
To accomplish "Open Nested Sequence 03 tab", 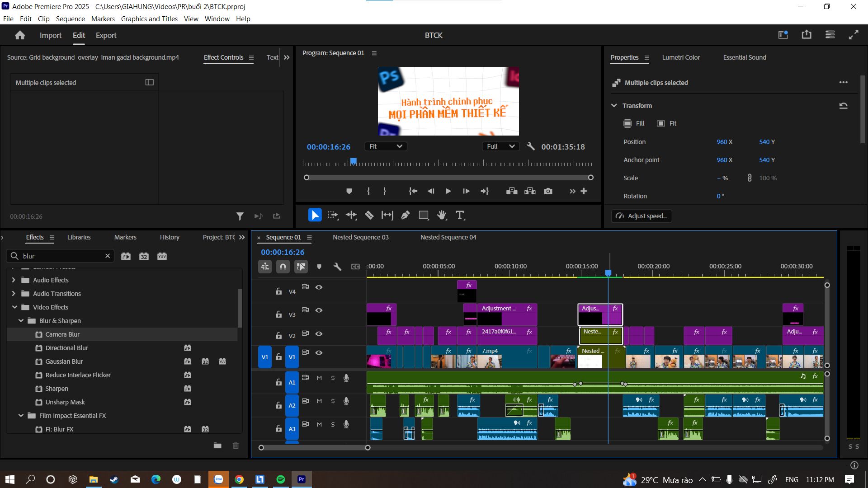I will point(360,237).
